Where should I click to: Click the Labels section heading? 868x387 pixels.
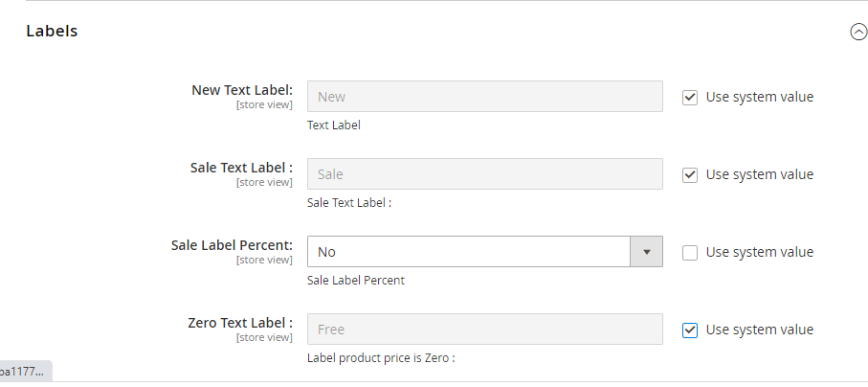coord(52,31)
